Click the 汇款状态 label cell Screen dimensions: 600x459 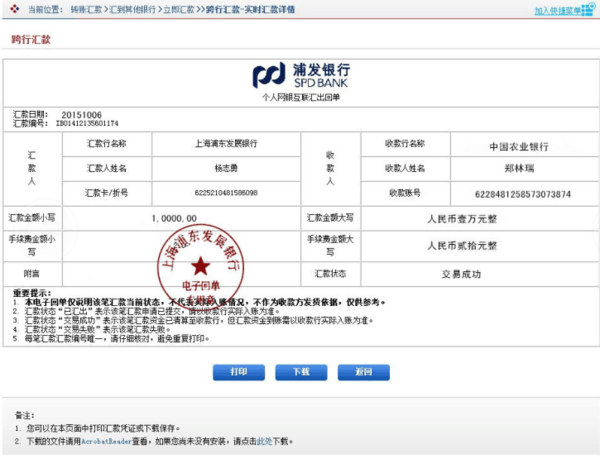(330, 274)
